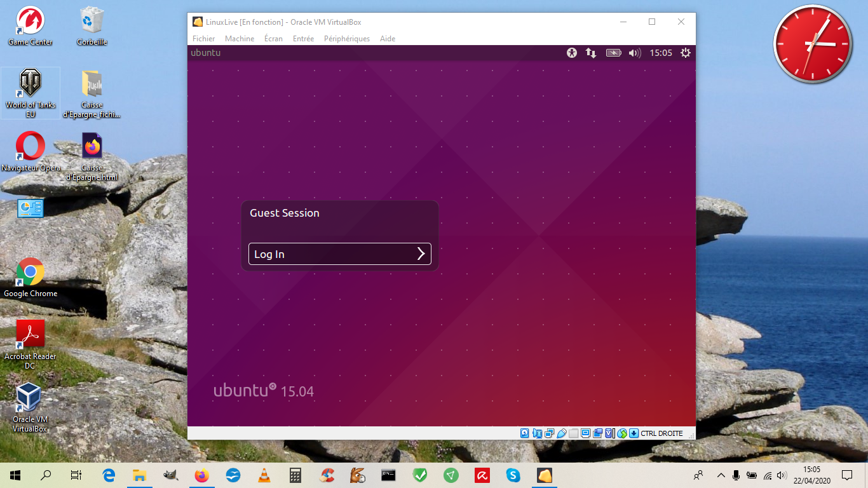Select the control panel desktop shortcut

point(31,208)
